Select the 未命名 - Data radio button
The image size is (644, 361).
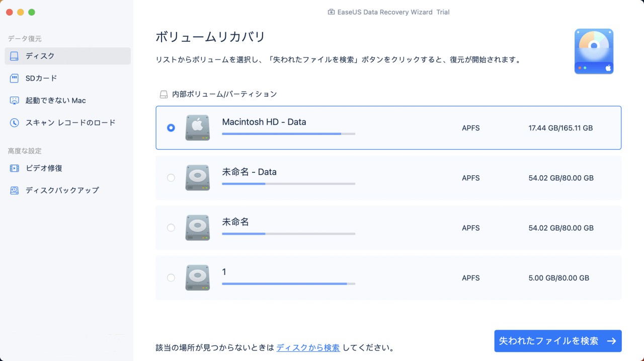(x=171, y=178)
